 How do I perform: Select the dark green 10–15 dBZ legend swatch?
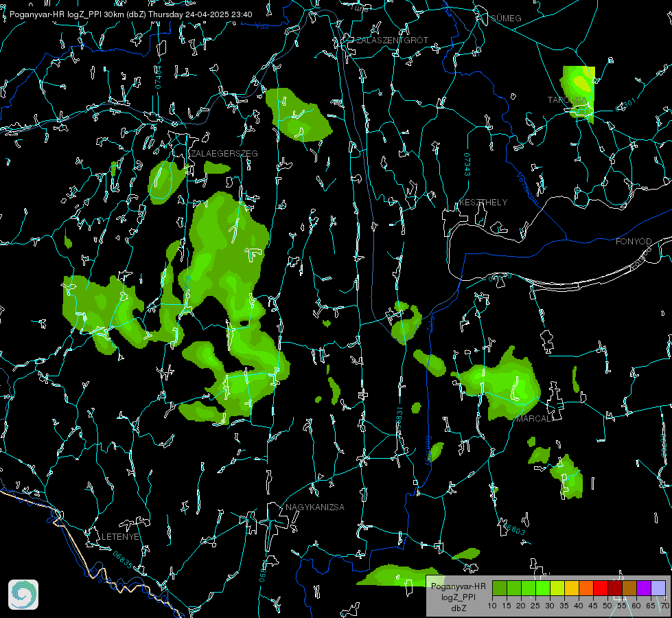[500, 588]
